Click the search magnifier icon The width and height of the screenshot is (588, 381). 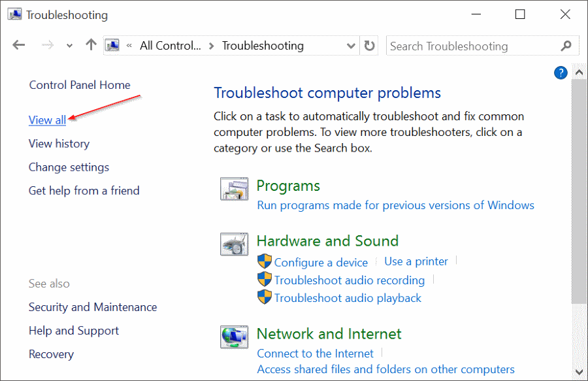tap(566, 46)
